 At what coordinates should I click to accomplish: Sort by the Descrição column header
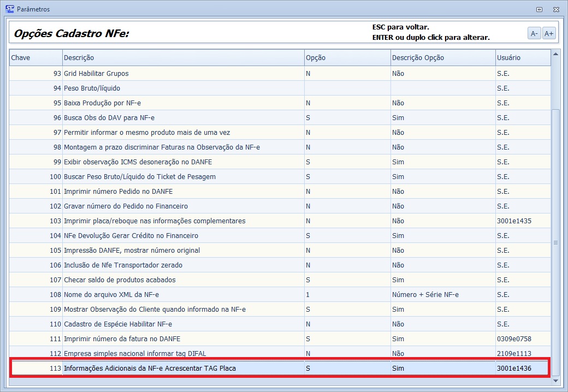pyautogui.click(x=183, y=58)
